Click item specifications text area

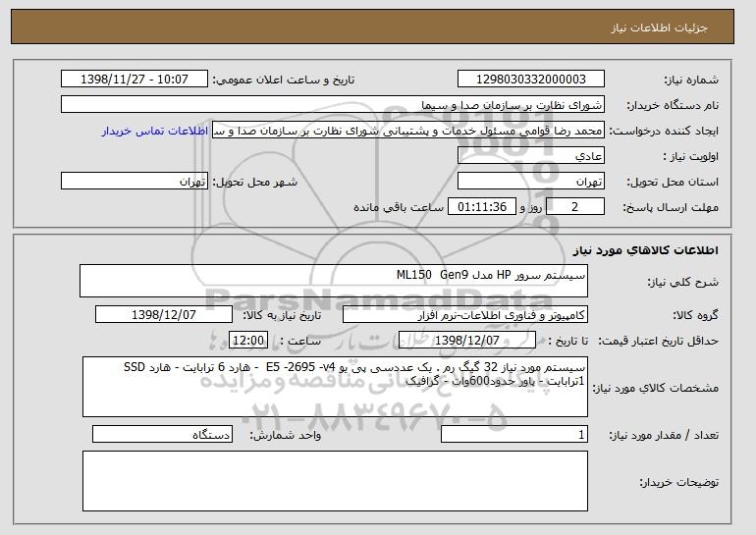pyautogui.click(x=335, y=387)
